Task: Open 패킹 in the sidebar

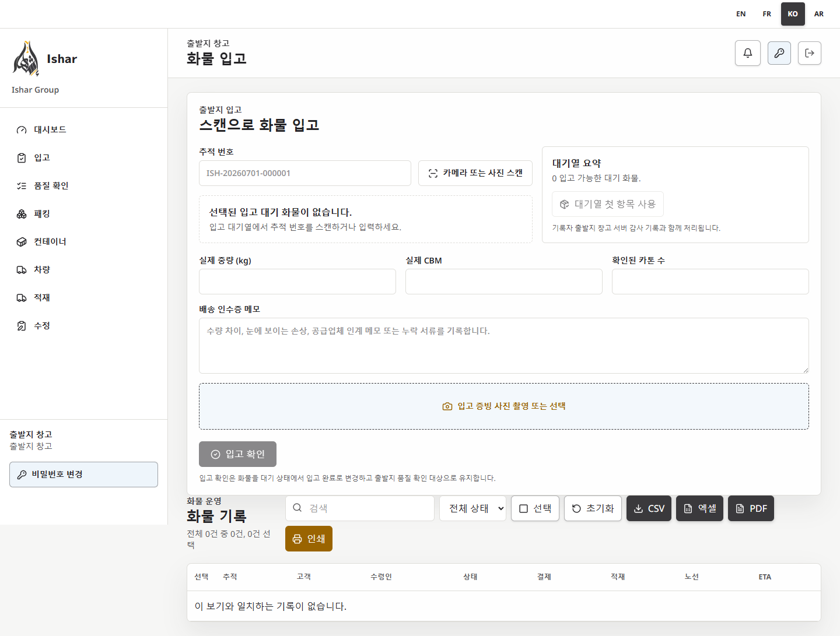Action: point(83,213)
